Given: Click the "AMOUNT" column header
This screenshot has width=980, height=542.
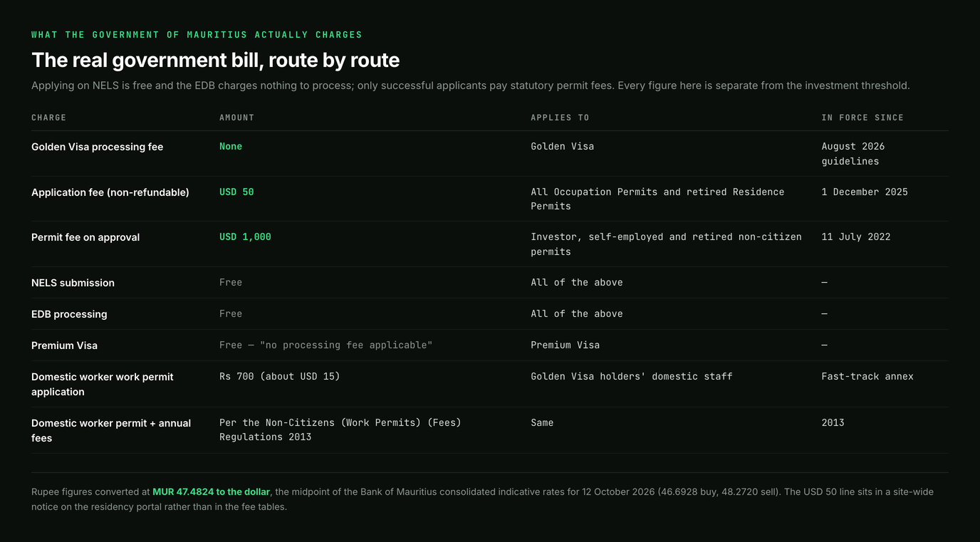Looking at the screenshot, I should pyautogui.click(x=236, y=118).
